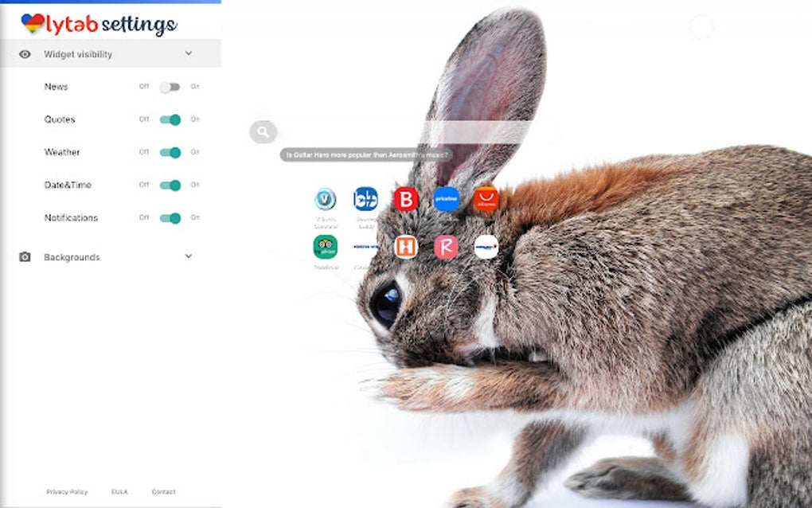Open the V-Bucks Generator shortcut
Image resolution: width=812 pixels, height=508 pixels.
point(326,199)
